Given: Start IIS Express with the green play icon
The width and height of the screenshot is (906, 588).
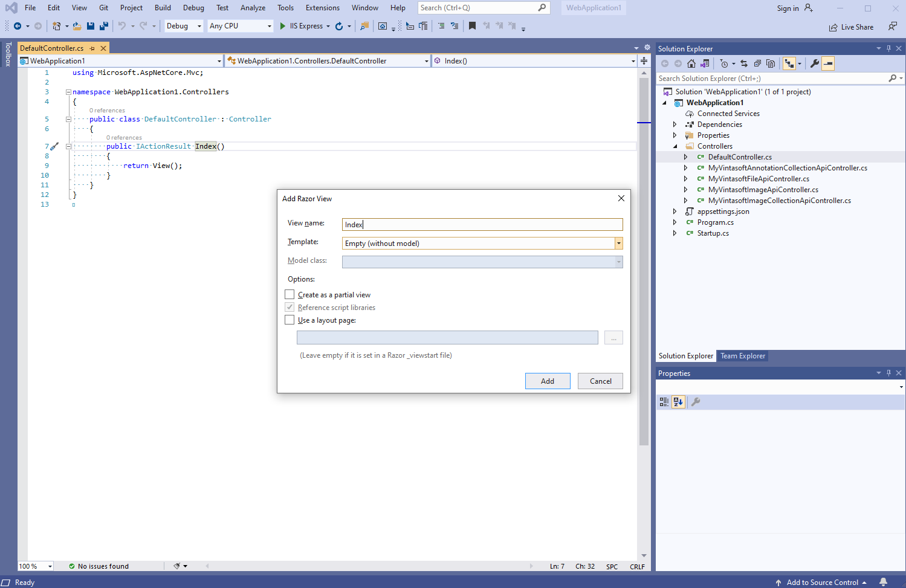Looking at the screenshot, I should (x=282, y=26).
